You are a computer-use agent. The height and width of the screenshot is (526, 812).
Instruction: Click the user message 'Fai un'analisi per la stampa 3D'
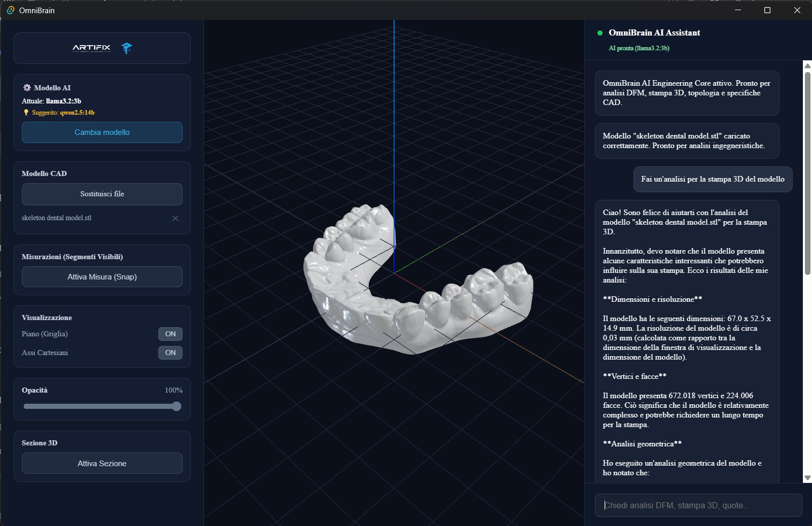(713, 179)
